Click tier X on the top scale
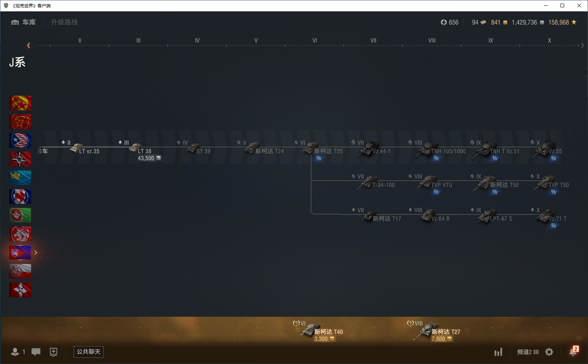This screenshot has height=364, width=588. point(549,40)
